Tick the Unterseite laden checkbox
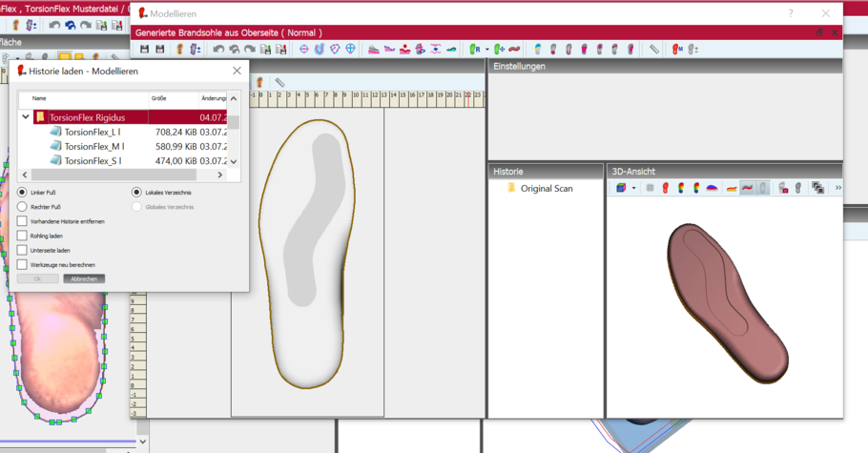868x453 pixels. pos(22,250)
